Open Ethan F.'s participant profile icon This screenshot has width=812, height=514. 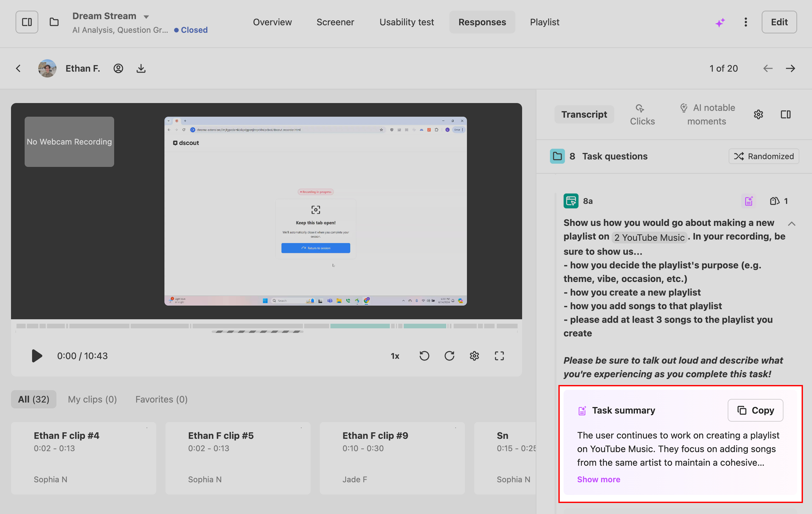(x=118, y=68)
